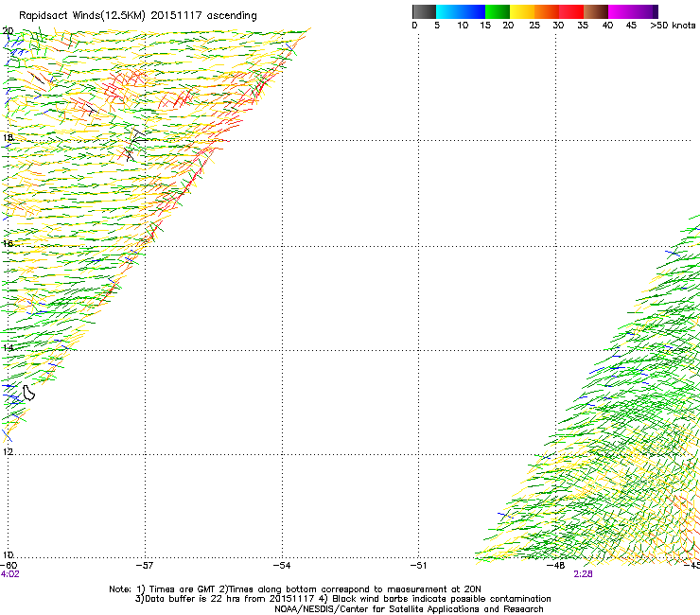The width and height of the screenshot is (700, 615).
Task: Click the latitude label '18'
Action: click(x=8, y=137)
